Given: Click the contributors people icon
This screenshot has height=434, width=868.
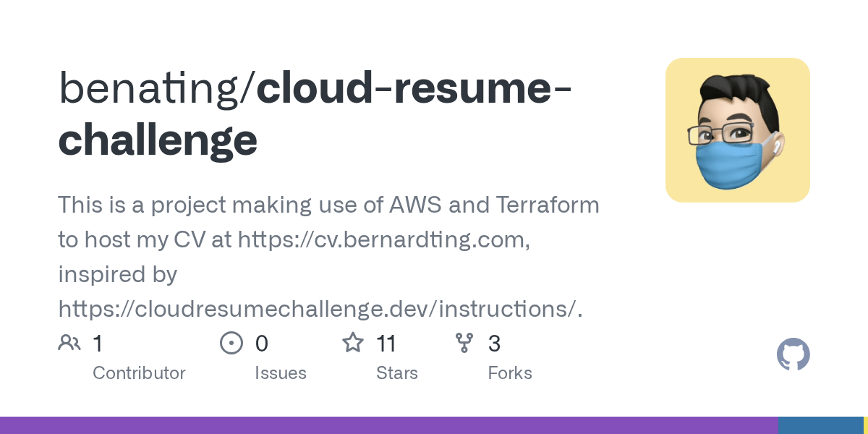Looking at the screenshot, I should pyautogui.click(x=69, y=343).
